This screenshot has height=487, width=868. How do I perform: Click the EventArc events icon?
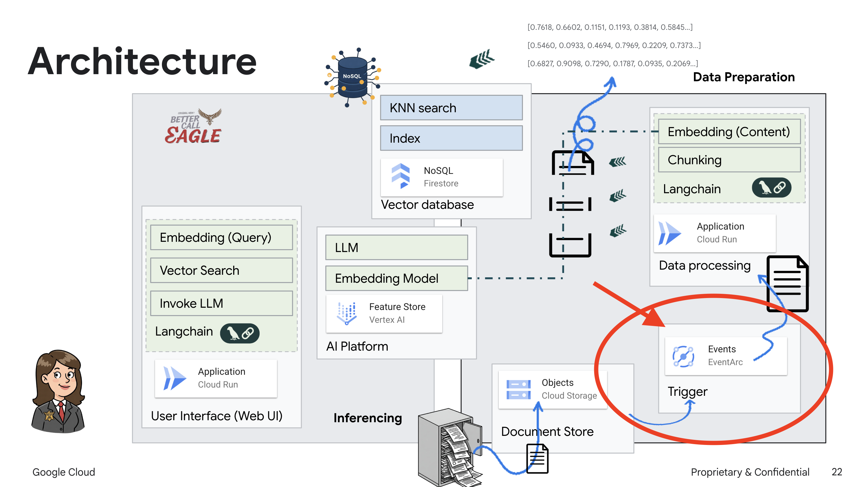pos(683,356)
